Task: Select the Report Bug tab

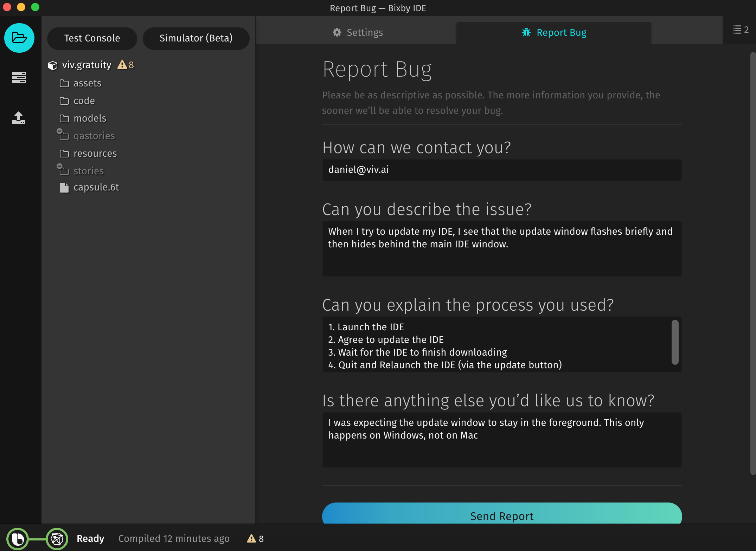Action: pos(554,32)
